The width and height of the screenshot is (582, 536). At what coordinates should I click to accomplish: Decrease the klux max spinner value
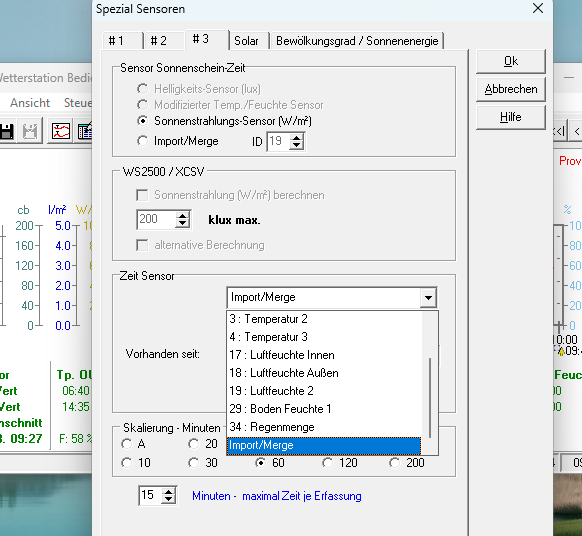click(182, 223)
